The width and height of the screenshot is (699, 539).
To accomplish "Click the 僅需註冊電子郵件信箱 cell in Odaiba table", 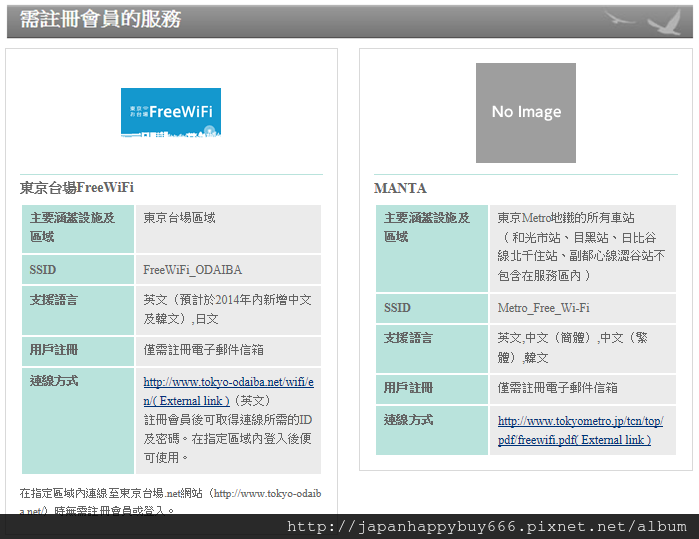I will coord(228,351).
